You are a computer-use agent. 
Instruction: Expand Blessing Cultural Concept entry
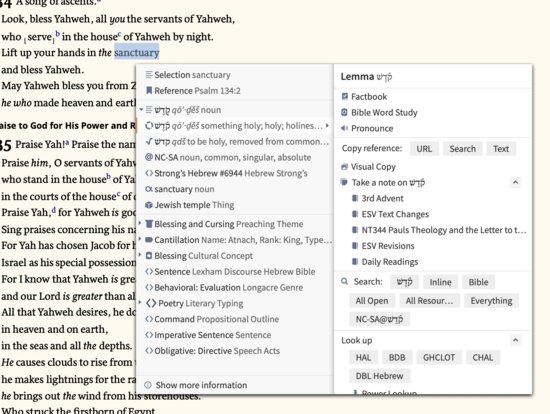click(140, 255)
